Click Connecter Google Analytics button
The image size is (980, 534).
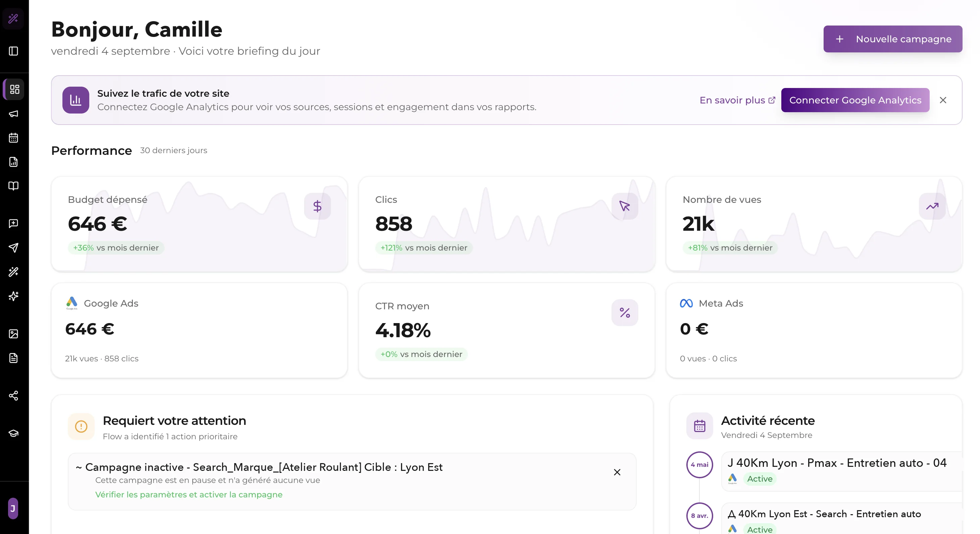point(855,100)
